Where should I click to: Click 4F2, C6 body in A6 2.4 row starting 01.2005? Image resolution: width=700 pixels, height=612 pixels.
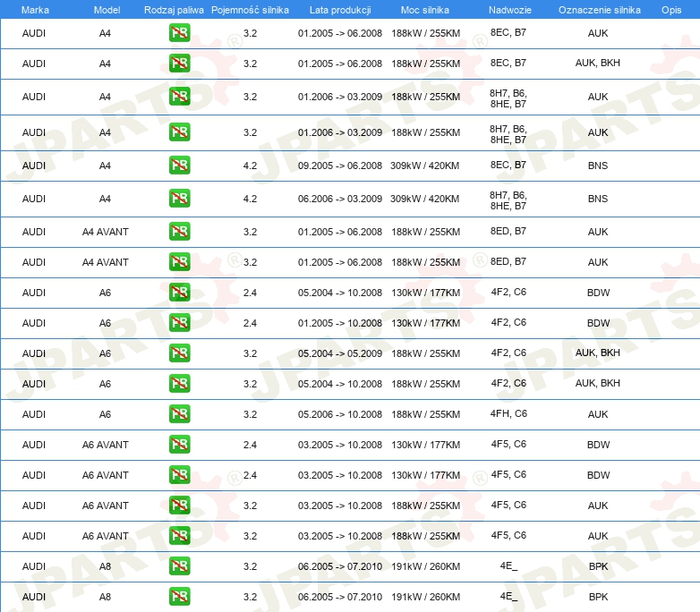508,322
